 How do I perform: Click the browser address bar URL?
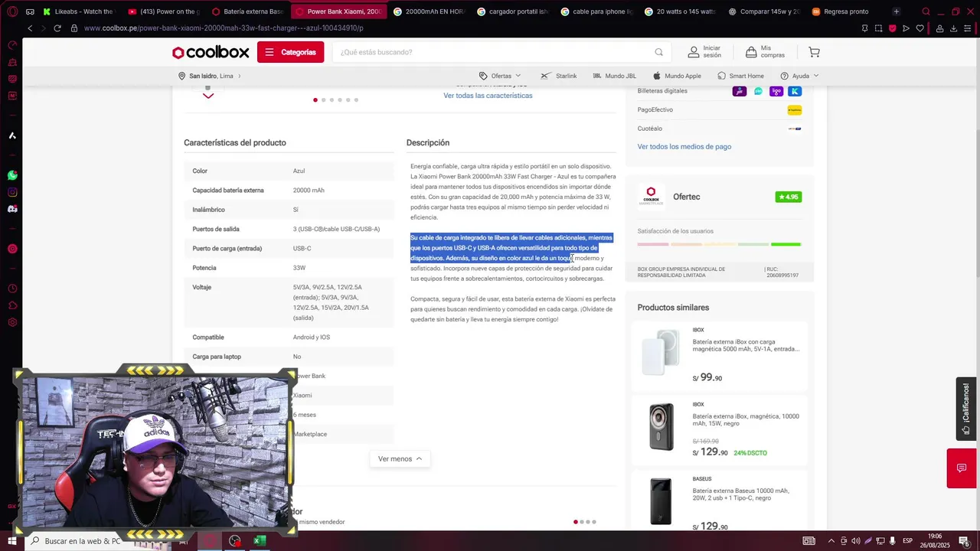[x=224, y=28]
